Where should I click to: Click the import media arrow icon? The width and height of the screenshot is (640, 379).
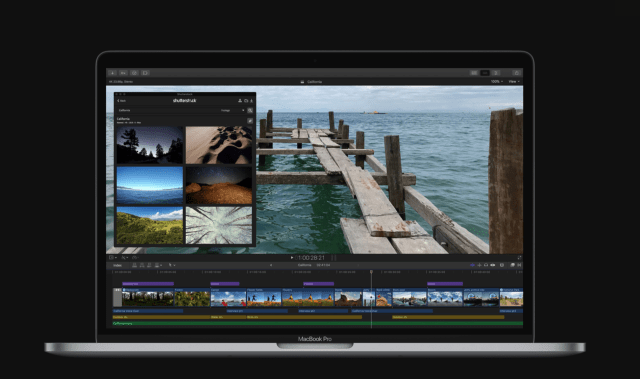point(112,73)
